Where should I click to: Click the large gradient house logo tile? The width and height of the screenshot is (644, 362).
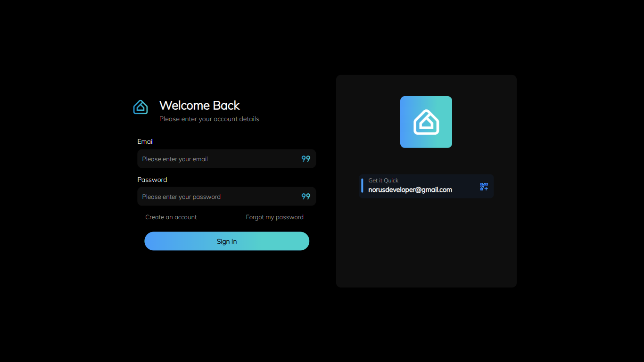[x=426, y=122]
